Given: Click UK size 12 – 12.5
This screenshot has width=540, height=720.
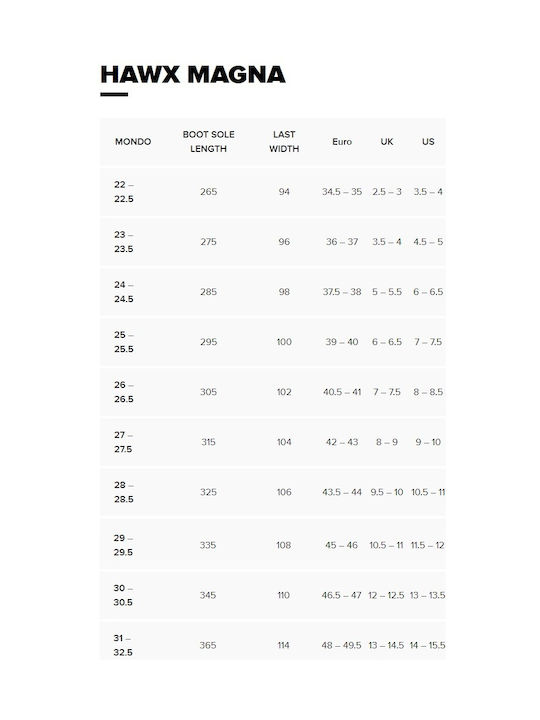Looking at the screenshot, I should pyautogui.click(x=386, y=595).
